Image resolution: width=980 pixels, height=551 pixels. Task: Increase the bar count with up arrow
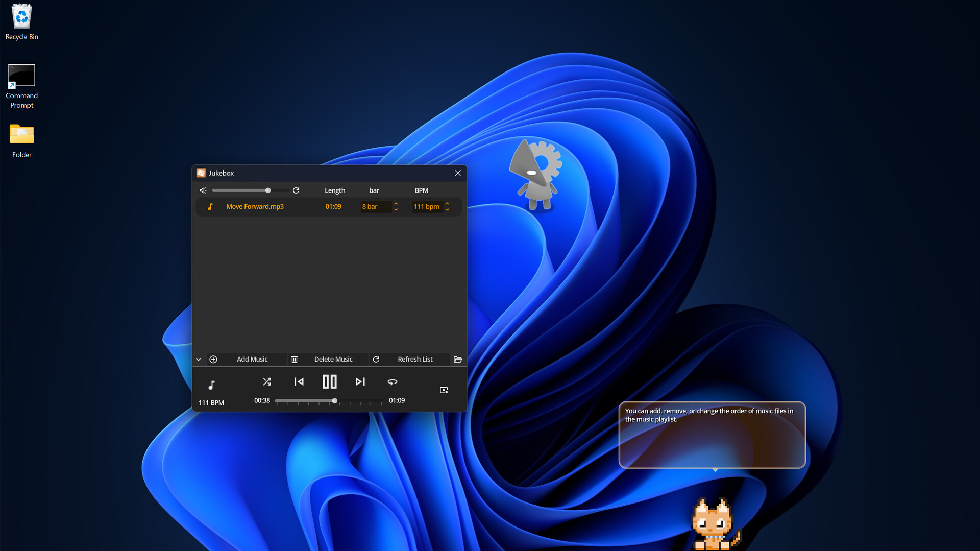click(396, 204)
